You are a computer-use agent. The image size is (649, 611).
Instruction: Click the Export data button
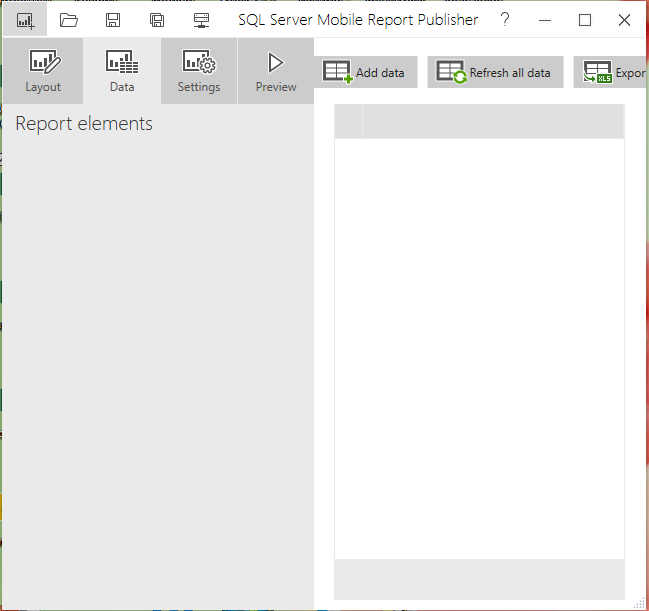pyautogui.click(x=611, y=72)
